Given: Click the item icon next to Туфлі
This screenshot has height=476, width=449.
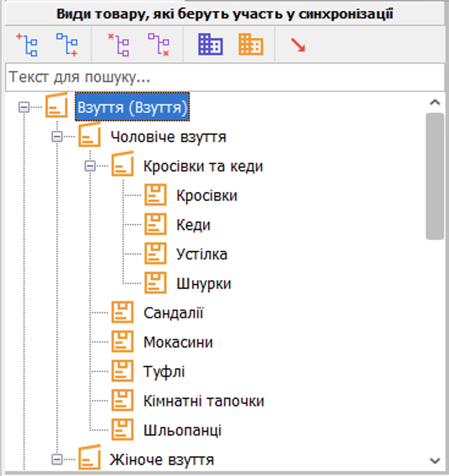Looking at the screenshot, I should pos(122,371).
